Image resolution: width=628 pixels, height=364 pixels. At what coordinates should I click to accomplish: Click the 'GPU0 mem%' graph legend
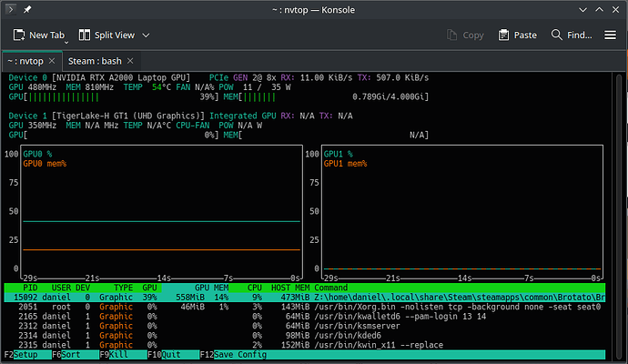tap(45, 164)
